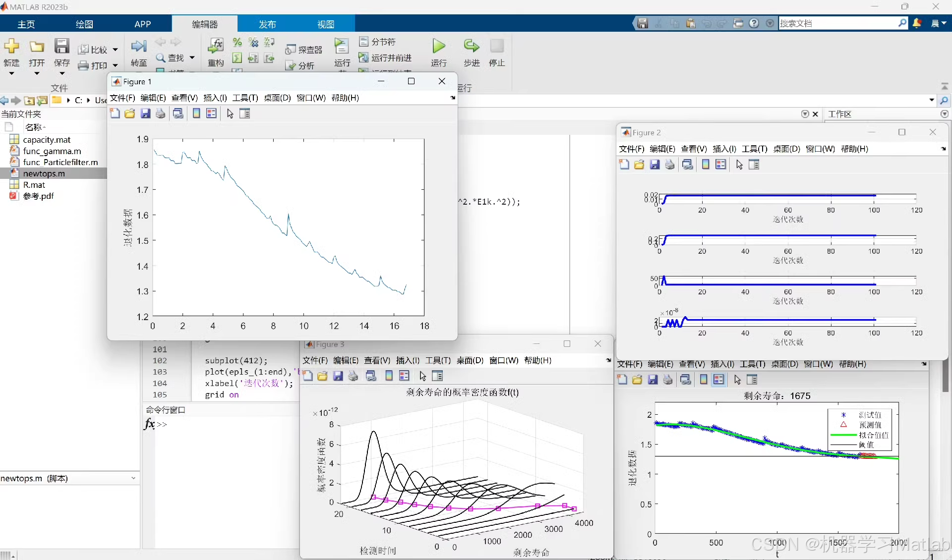Open Figure 1 Tools (工具) menu
Viewport: 952px width, 560px height.
point(245,98)
